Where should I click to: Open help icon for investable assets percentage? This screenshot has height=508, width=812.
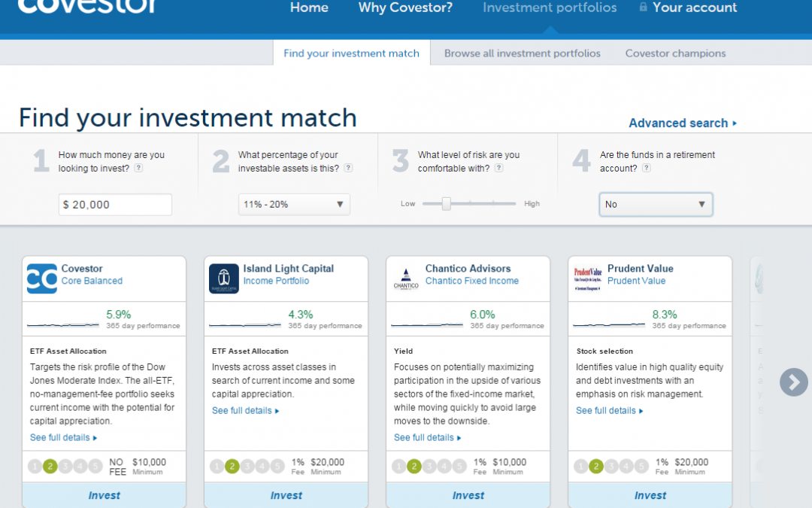click(348, 169)
